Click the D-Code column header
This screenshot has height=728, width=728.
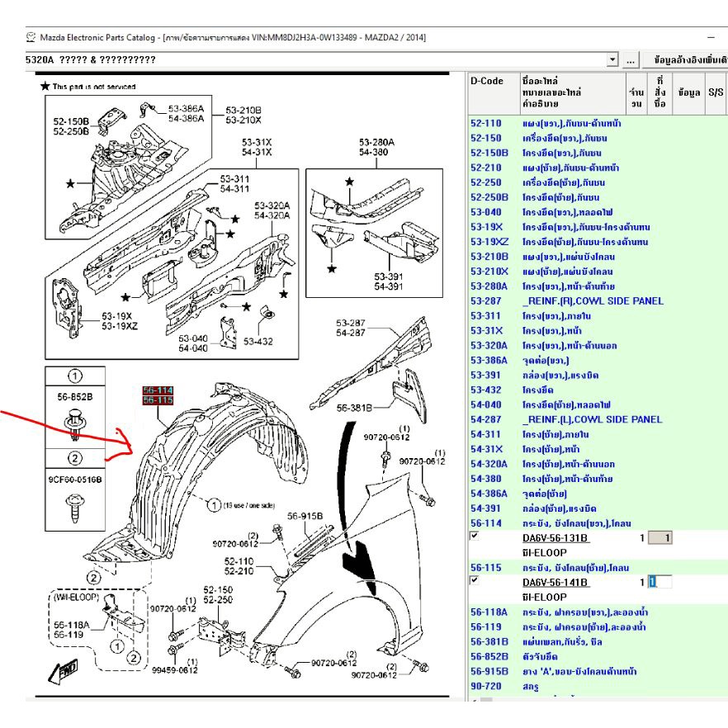[487, 81]
